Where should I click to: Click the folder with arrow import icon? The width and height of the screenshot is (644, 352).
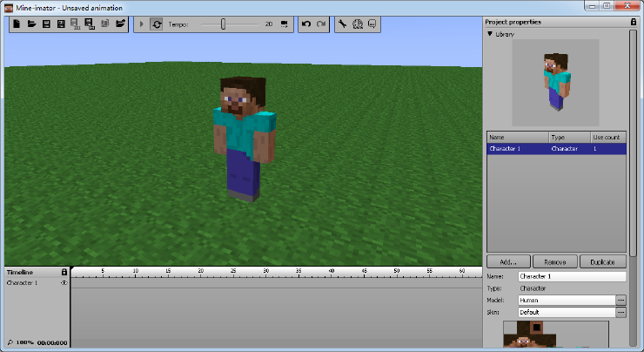pos(120,24)
